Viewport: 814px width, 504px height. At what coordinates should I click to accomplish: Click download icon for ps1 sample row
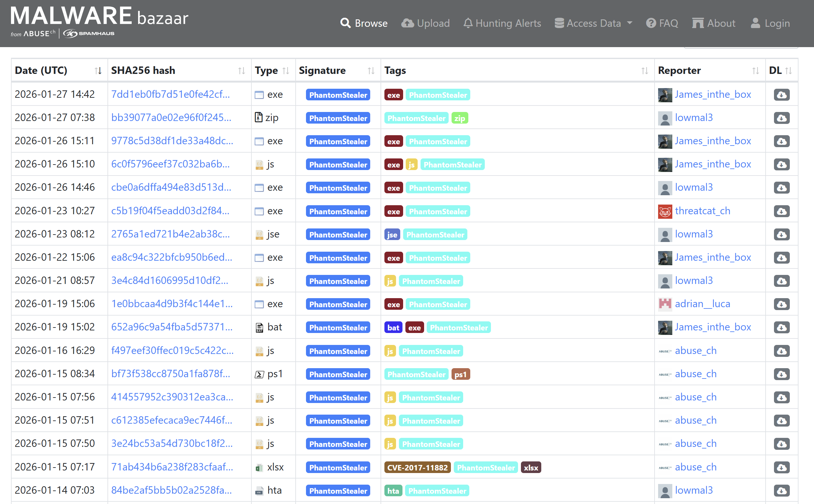pos(781,374)
